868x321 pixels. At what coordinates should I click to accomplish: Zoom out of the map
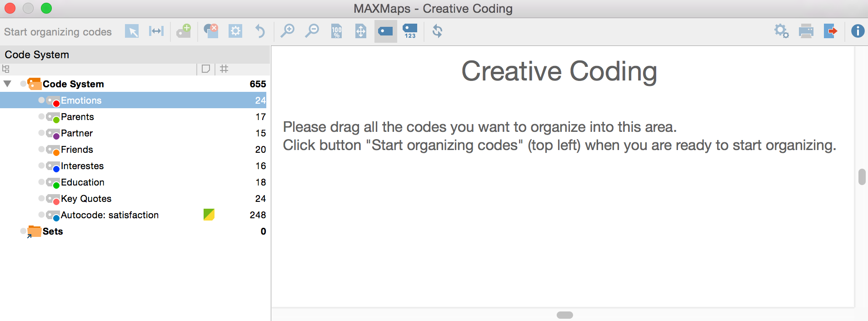[x=312, y=31]
